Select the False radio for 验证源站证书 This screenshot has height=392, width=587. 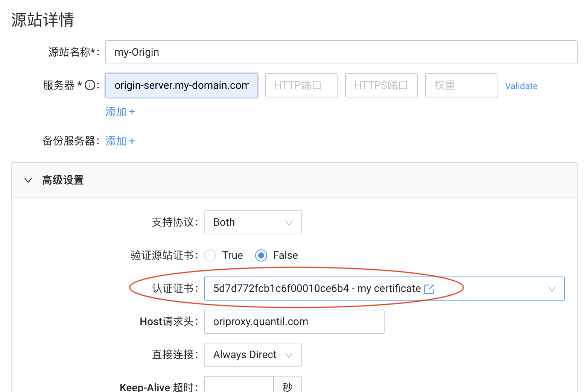point(261,255)
